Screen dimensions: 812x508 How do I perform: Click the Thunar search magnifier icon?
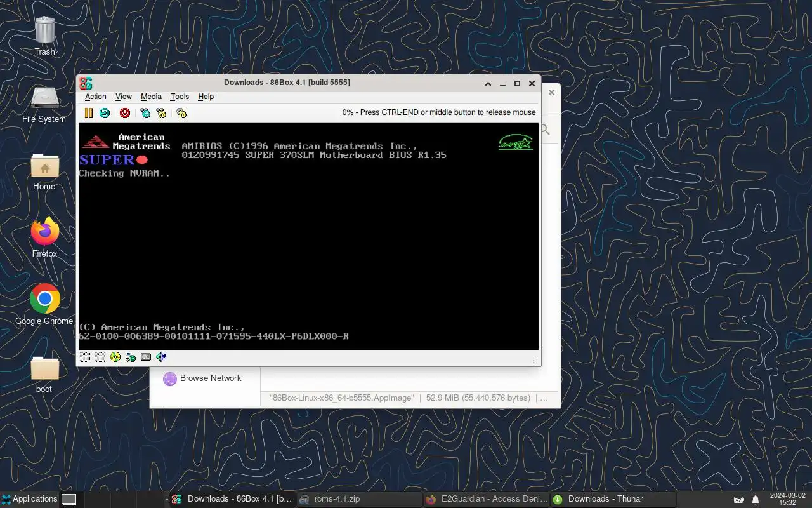546,130
